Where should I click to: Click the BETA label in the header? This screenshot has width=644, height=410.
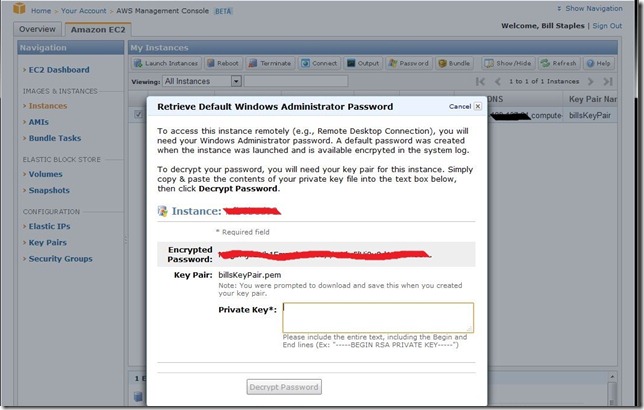tap(223, 11)
